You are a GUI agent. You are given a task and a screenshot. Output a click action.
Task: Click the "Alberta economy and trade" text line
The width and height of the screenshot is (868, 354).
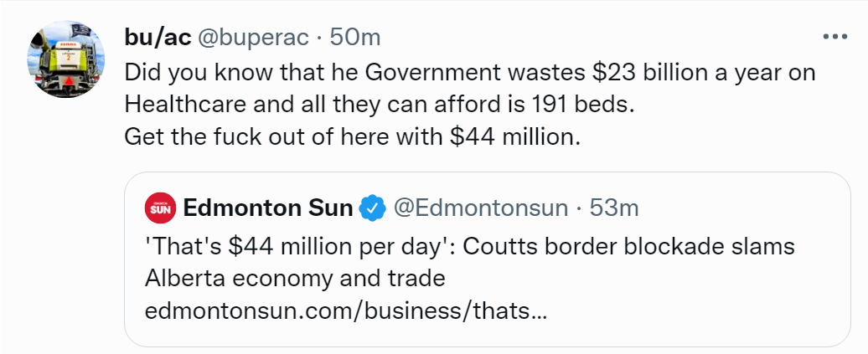pos(295,278)
